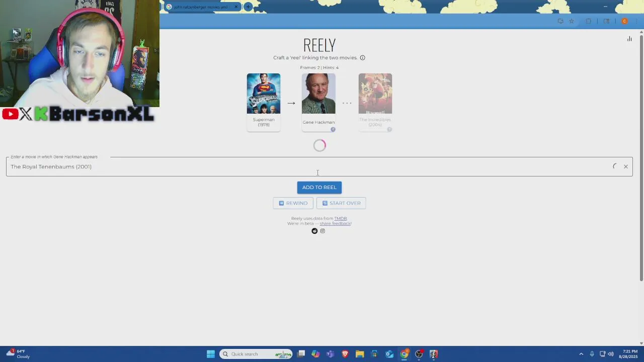Image resolution: width=644 pixels, height=362 pixels.
Task: Open a new browser tab
Action: pyautogui.click(x=248, y=7)
